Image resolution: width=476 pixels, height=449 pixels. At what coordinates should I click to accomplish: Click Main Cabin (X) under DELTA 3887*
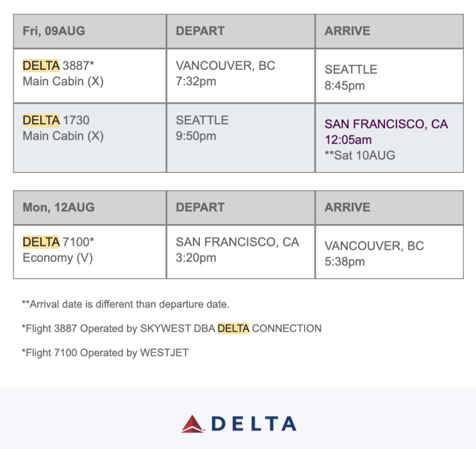tap(63, 81)
